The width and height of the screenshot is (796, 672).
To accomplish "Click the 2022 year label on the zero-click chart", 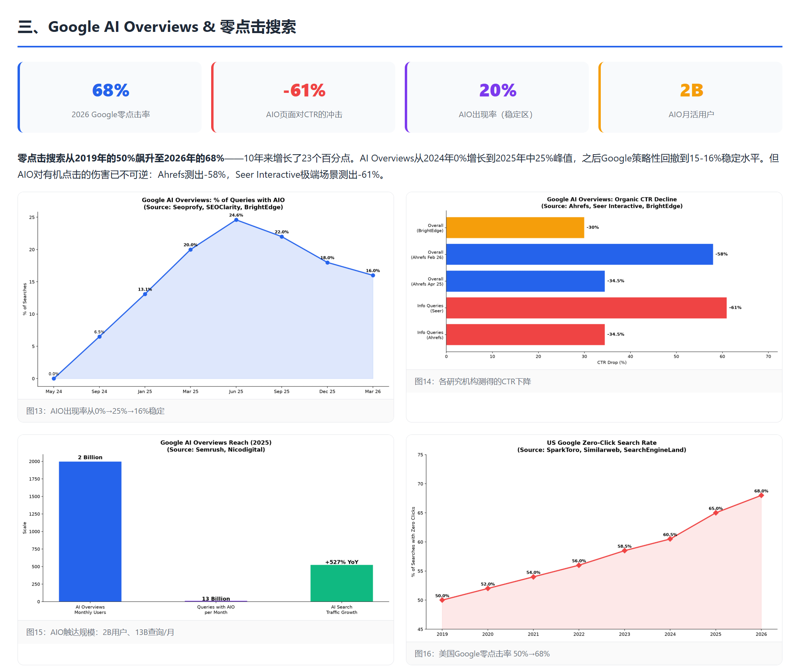I will pyautogui.click(x=579, y=634).
